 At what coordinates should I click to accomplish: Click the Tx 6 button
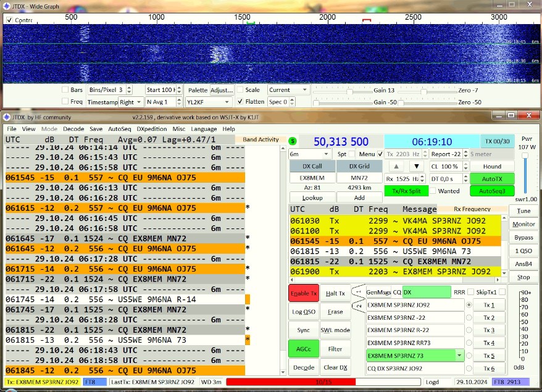[489, 368]
